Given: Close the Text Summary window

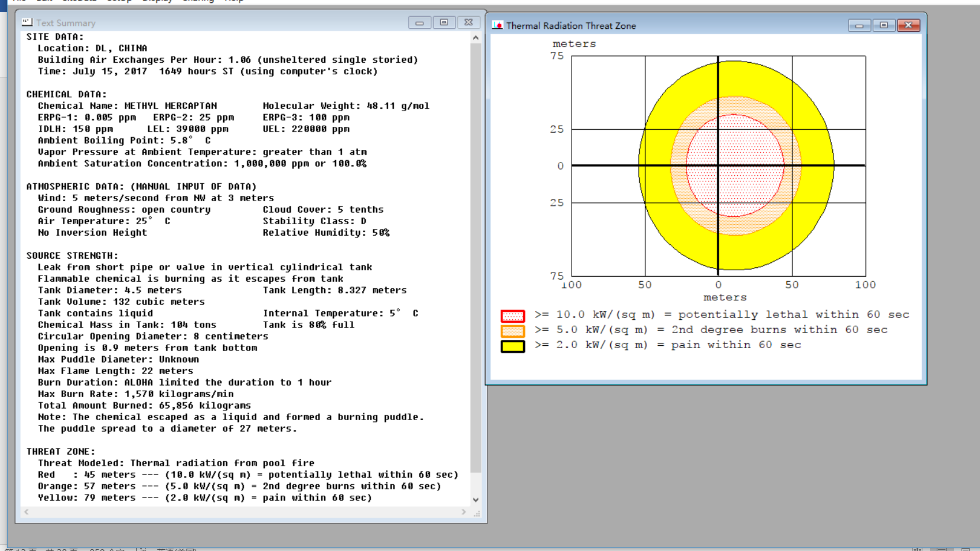Looking at the screenshot, I should 468,22.
